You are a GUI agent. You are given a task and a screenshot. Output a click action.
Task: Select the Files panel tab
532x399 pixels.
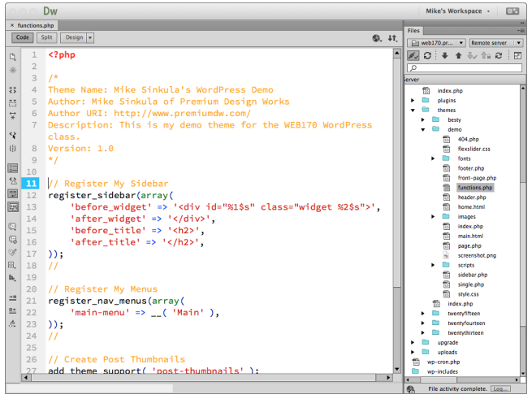[413, 31]
